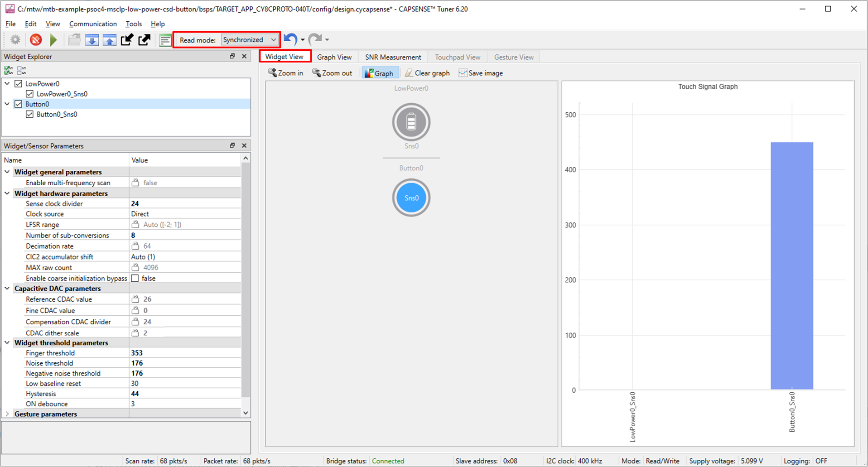Collapse Widget threshold parameters section
This screenshot has width=868, height=467.
7,342
